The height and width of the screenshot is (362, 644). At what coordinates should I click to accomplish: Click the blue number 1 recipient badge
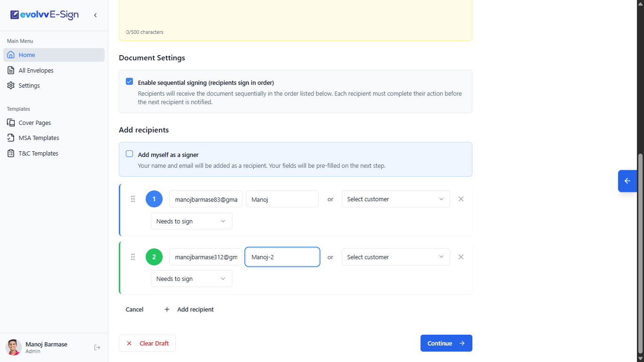click(x=154, y=199)
